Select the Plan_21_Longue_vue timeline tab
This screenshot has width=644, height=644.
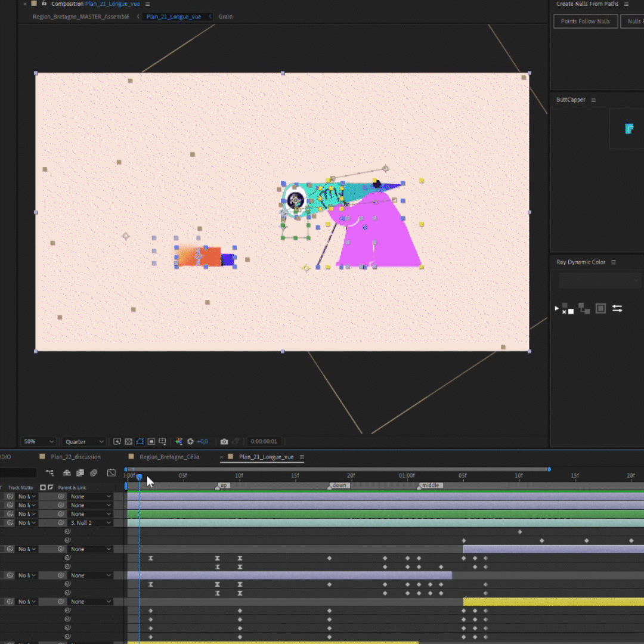coord(266,457)
